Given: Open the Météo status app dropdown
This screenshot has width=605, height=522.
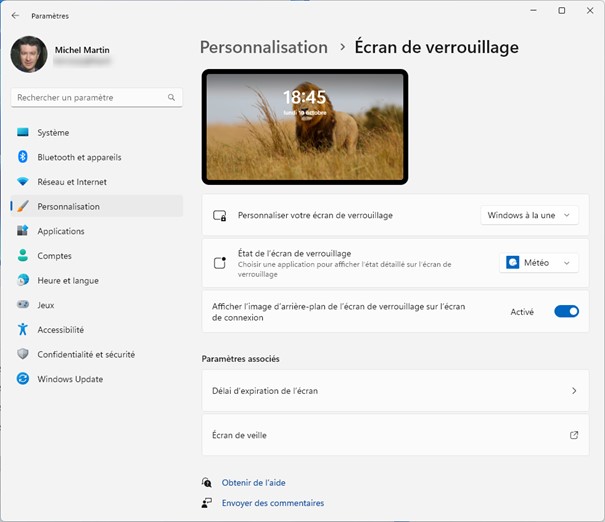Looking at the screenshot, I should [539, 263].
